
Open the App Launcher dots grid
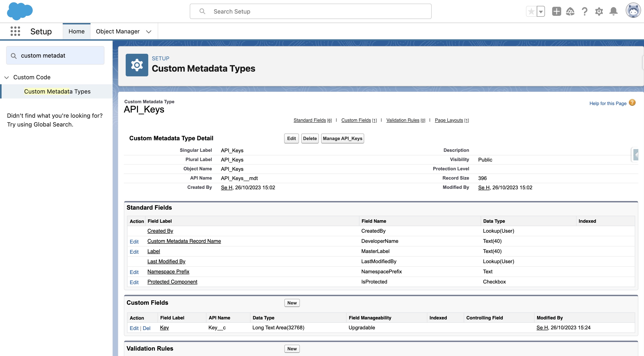(15, 31)
